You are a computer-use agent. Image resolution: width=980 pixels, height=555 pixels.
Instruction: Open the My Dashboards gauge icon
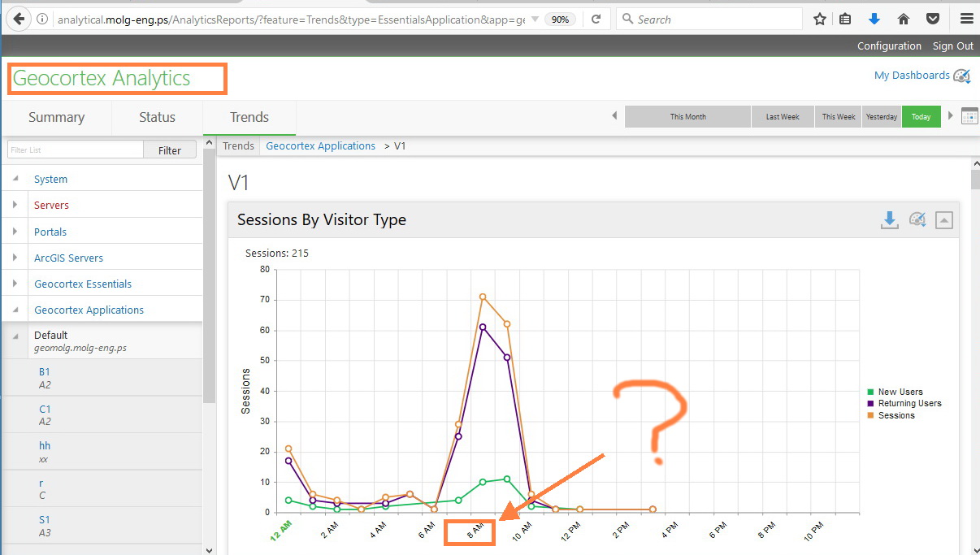962,76
